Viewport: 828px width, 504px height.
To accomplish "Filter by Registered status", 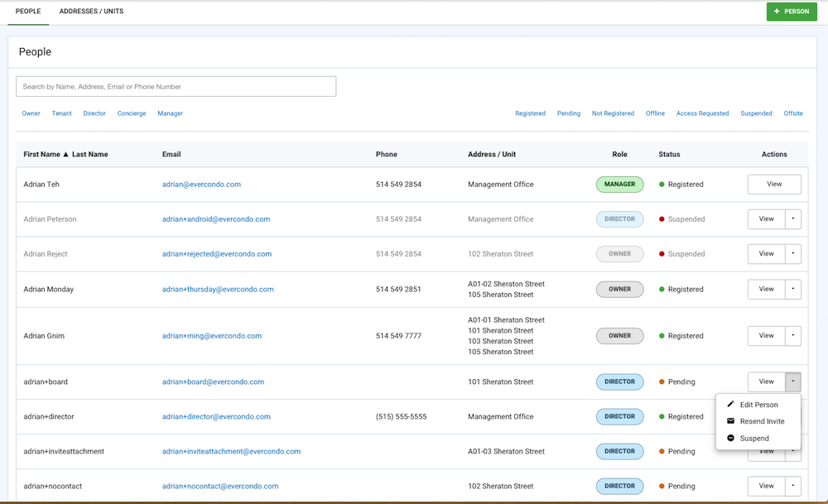I will [x=530, y=113].
